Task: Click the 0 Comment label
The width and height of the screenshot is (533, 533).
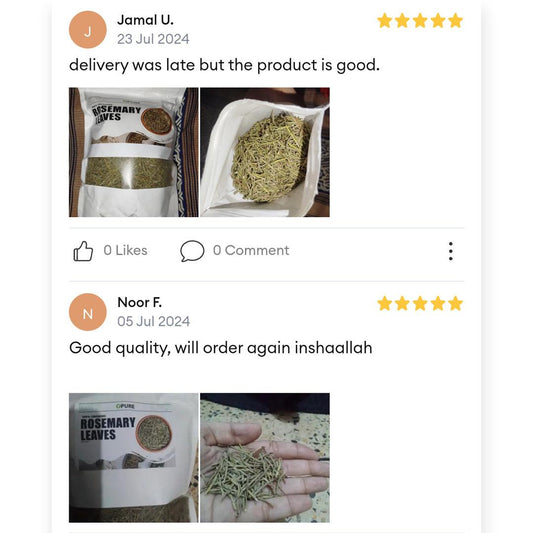Action: [x=251, y=251]
